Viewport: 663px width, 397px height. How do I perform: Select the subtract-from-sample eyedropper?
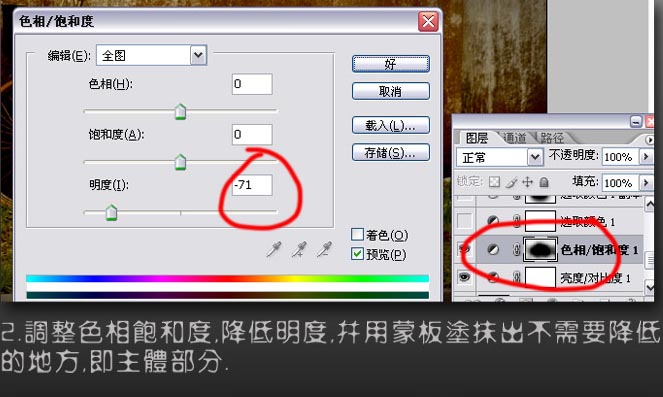click(324, 249)
